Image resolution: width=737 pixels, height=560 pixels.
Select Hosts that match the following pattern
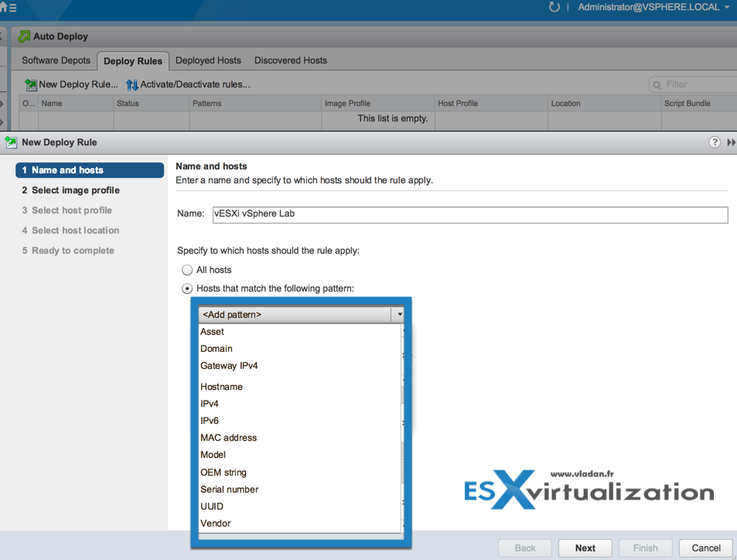tap(187, 289)
